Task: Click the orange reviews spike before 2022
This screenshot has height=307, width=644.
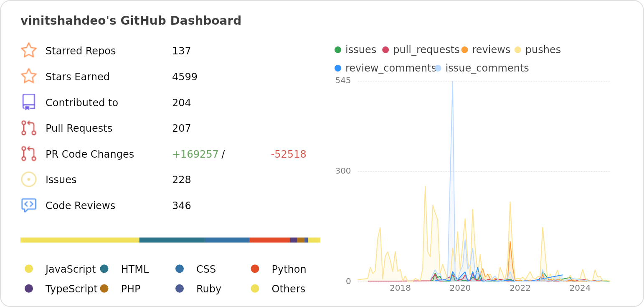Action: (x=510, y=242)
